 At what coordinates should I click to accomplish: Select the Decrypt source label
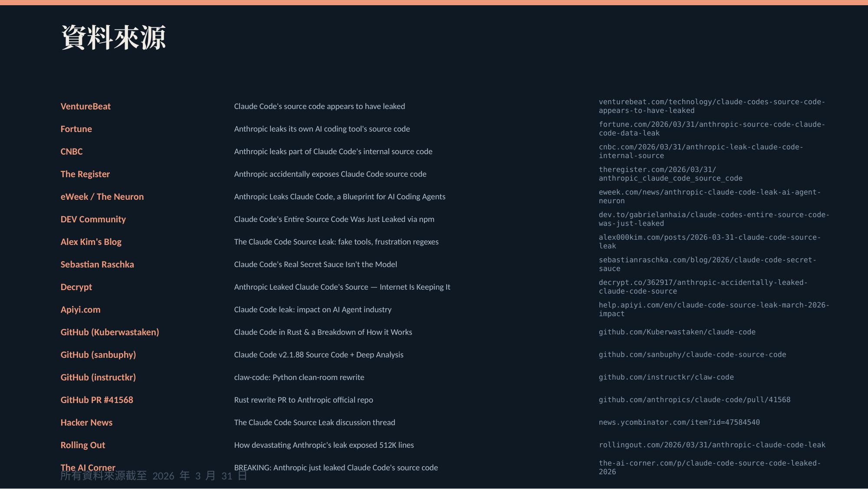pyautogui.click(x=76, y=287)
